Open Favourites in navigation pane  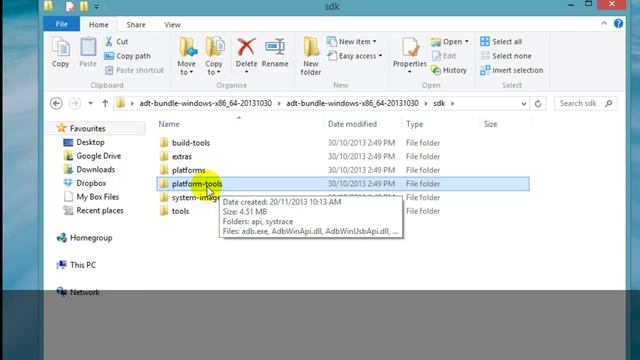click(x=87, y=129)
